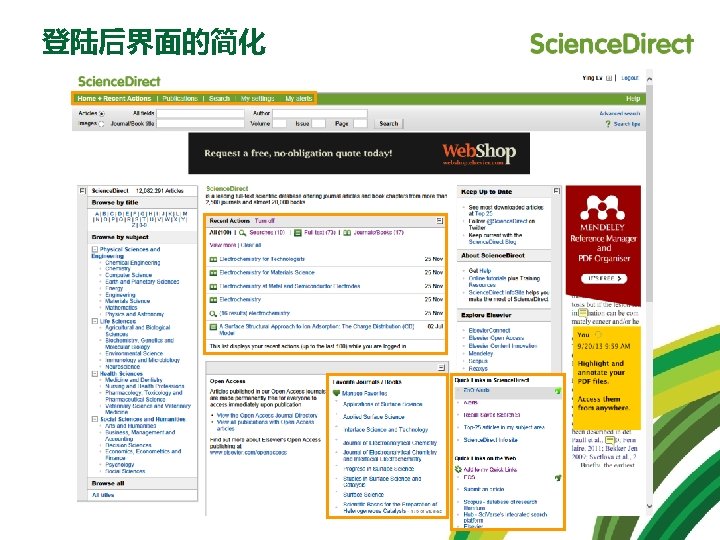Click book icon beside Electrochemistry for Materials Science
The width and height of the screenshot is (720, 540).
(x=213, y=273)
